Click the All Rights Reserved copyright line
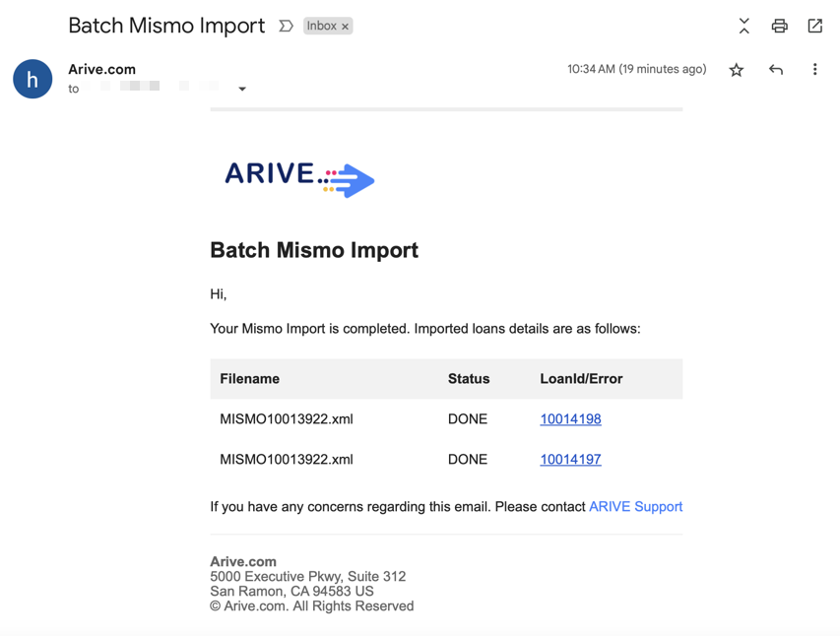Image resolution: width=840 pixels, height=636 pixels. (x=312, y=606)
